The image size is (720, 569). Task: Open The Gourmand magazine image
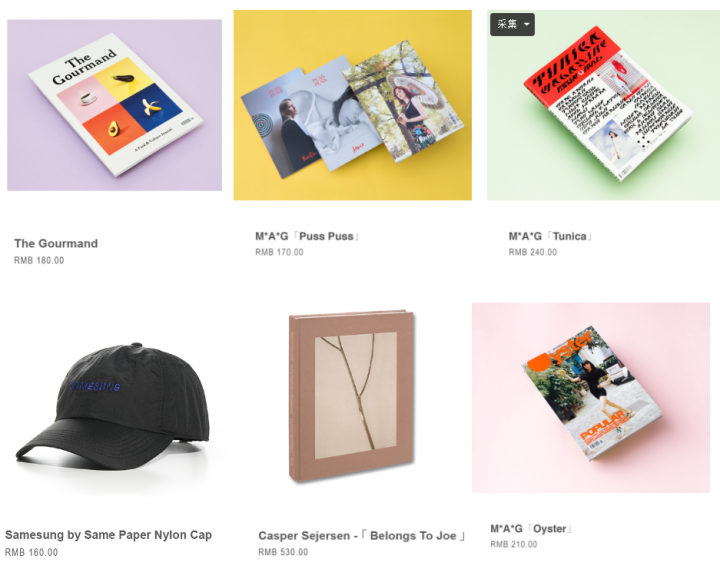point(114,105)
